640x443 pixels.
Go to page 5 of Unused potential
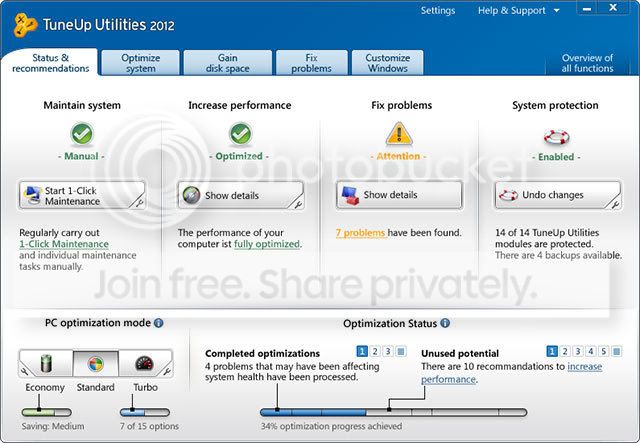(x=604, y=351)
